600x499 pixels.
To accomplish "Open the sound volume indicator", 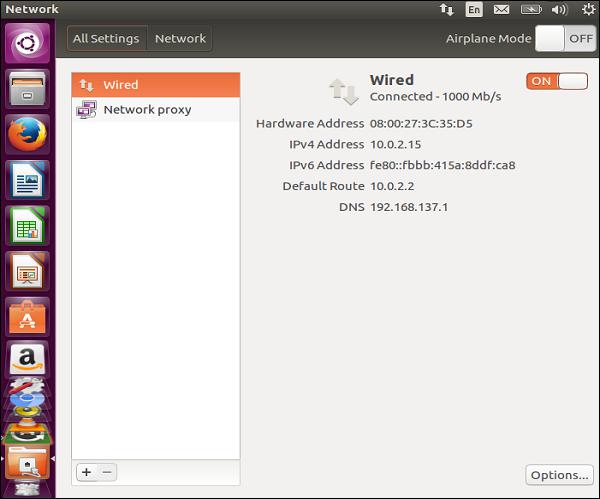I will 559,9.
